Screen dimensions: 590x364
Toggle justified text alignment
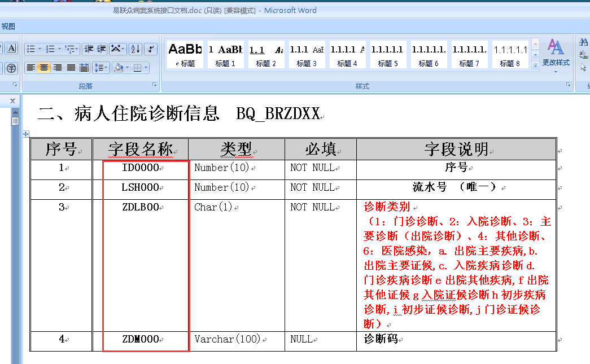click(x=71, y=68)
